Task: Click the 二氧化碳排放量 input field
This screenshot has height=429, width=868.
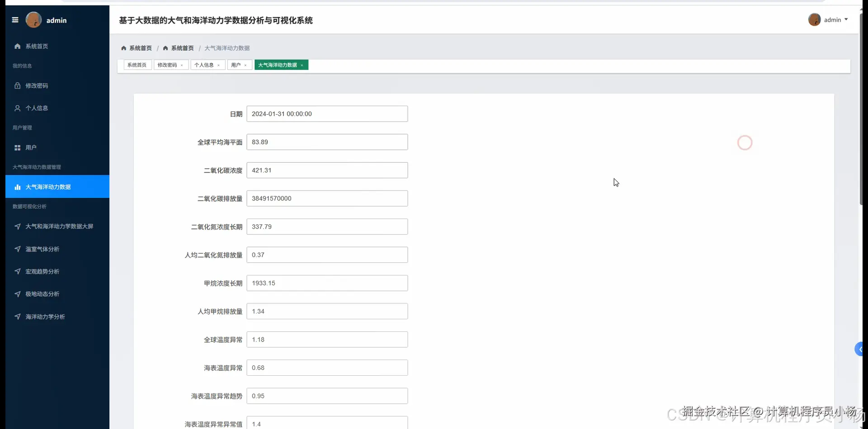Action: point(327,198)
